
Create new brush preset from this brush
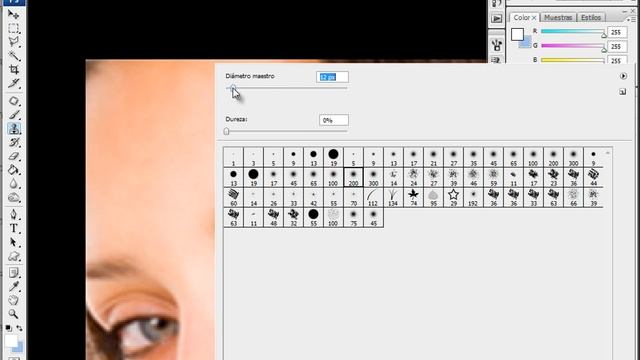click(x=622, y=92)
